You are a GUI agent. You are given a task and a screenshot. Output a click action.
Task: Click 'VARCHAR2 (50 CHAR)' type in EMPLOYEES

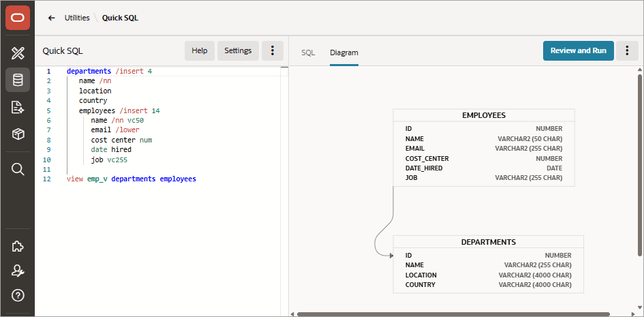tap(530, 139)
